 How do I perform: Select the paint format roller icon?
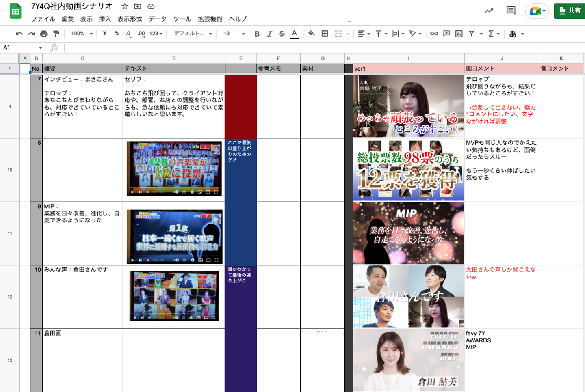pos(56,34)
